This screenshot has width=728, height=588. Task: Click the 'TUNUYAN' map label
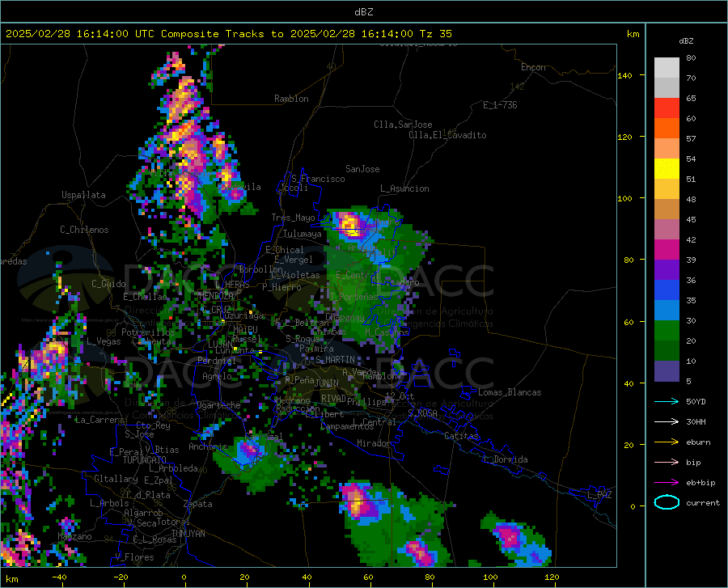click(188, 534)
